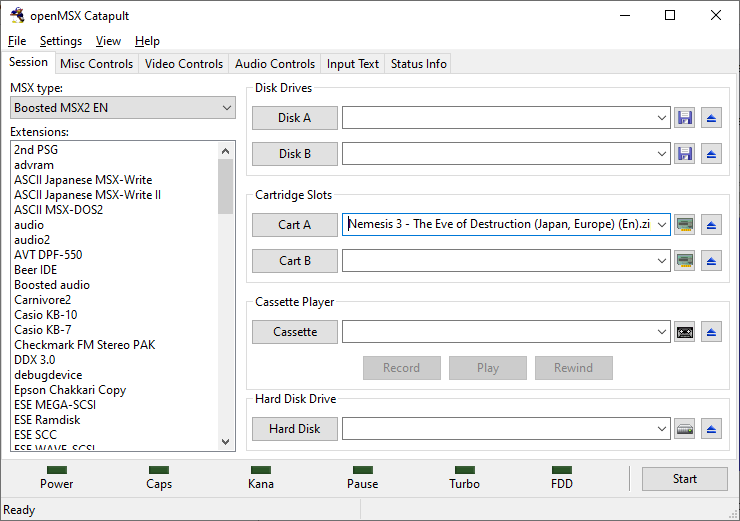Select the advram extension
The height and width of the screenshot is (521, 740).
click(34, 165)
